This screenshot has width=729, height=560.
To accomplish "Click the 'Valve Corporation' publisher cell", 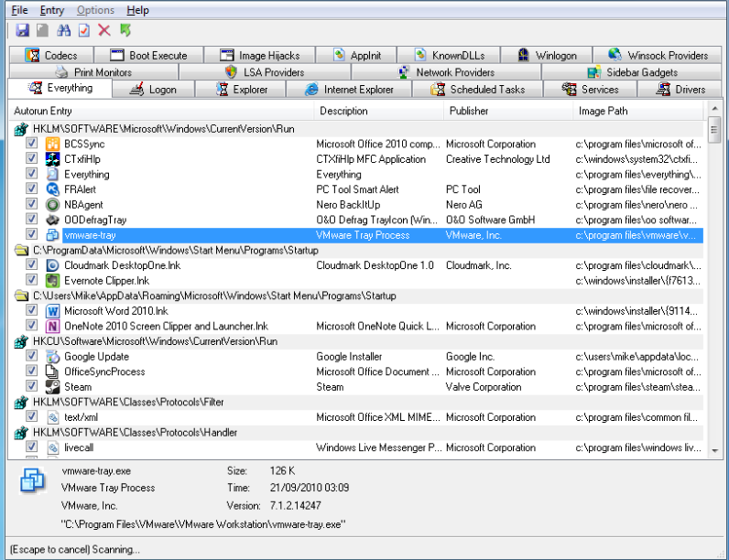I will click(x=484, y=387).
